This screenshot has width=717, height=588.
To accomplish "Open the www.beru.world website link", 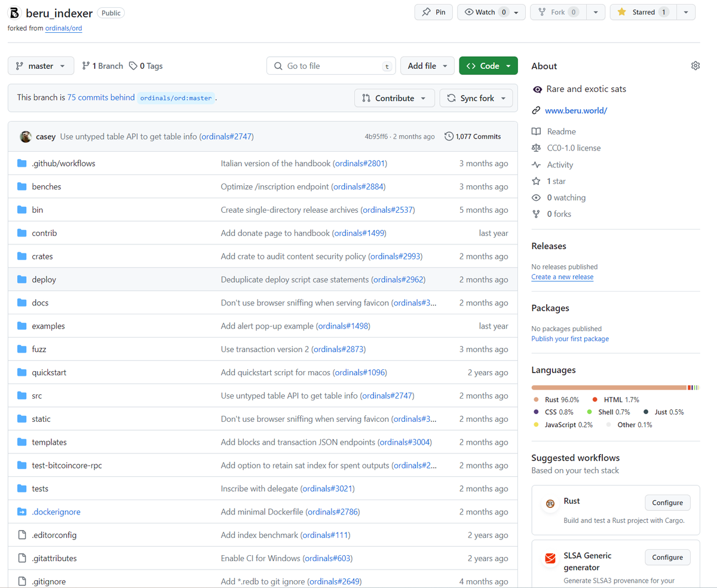I will point(576,111).
